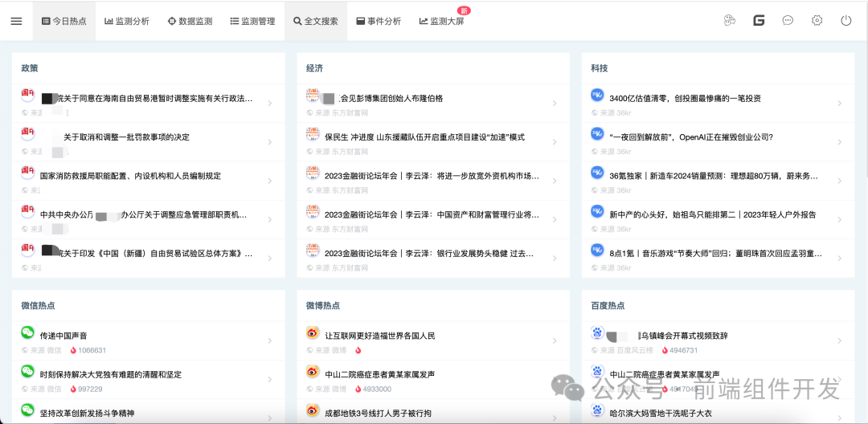
Task: Open article 李云泽：将进一步放宽外资机构市场
Action: pyautogui.click(x=432, y=176)
